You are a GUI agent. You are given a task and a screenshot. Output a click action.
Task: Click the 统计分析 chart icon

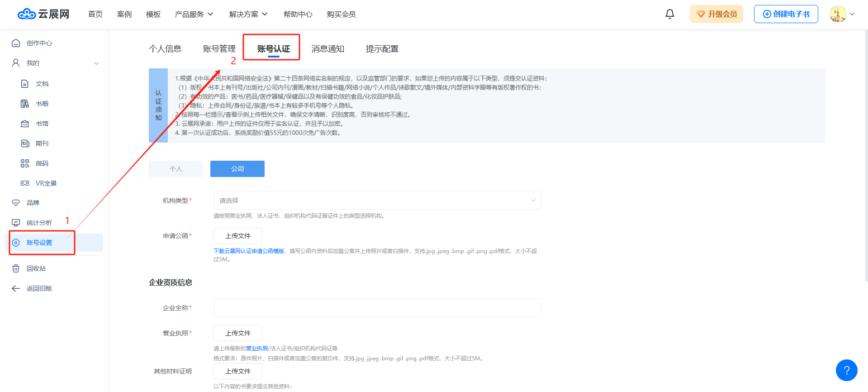(x=16, y=223)
